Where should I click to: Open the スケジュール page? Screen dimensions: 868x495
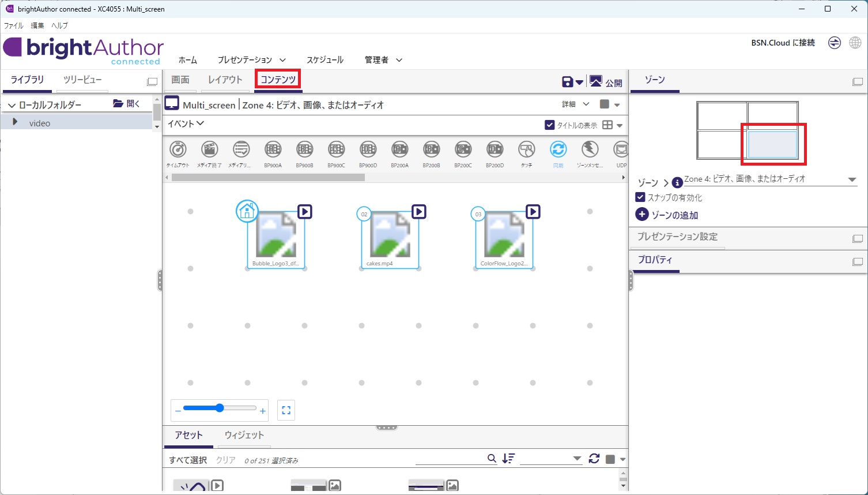tap(325, 60)
